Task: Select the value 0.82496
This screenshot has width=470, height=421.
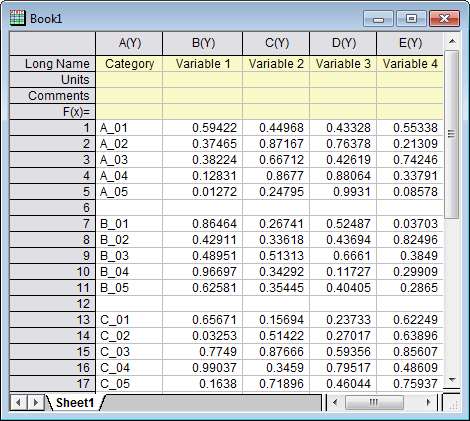Action: tap(410, 240)
